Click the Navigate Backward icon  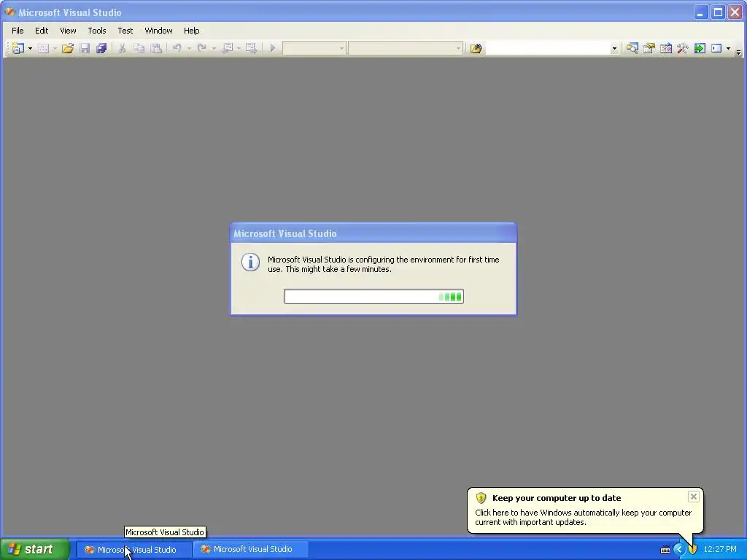[x=228, y=48]
